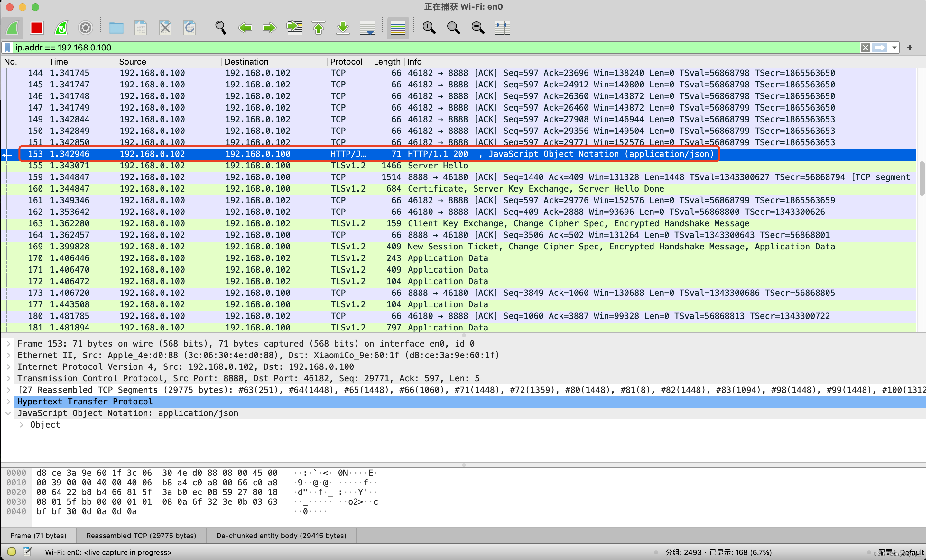Restart the current capture
Viewport: 926px width, 560px height.
(61, 28)
